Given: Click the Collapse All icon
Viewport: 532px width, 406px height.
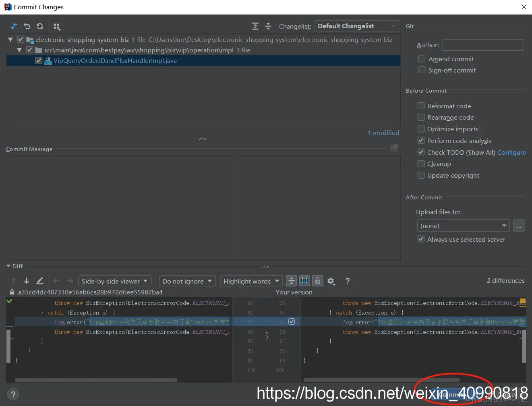Looking at the screenshot, I should point(268,26).
